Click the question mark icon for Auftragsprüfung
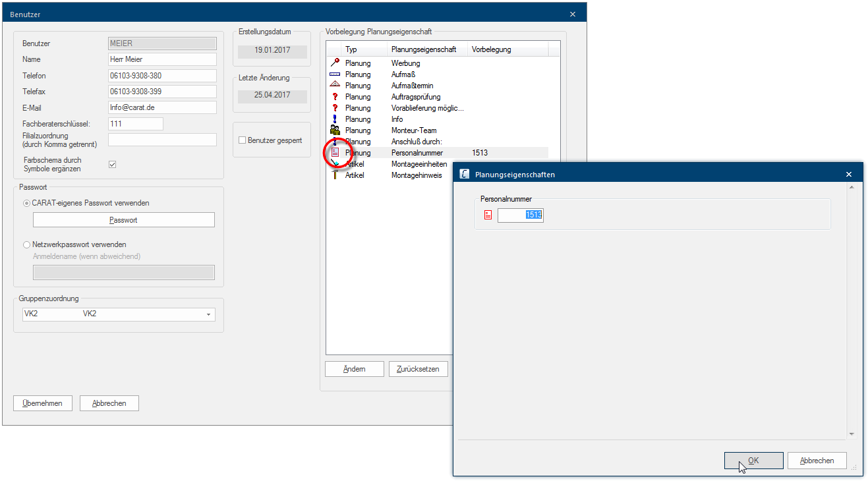Image resolution: width=868 pixels, height=481 pixels. point(335,97)
